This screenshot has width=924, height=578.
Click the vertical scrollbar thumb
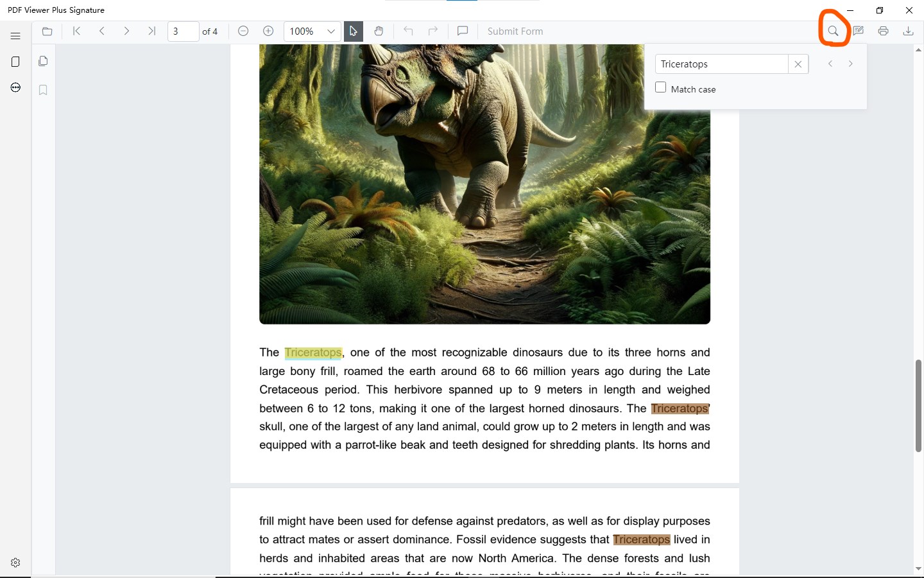click(x=918, y=406)
